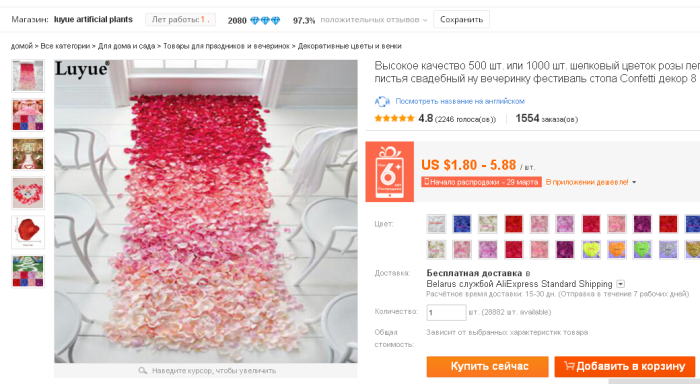Open 'Посмотреть название на английском' link
Screen dimensions: 700x384
[x=460, y=101]
